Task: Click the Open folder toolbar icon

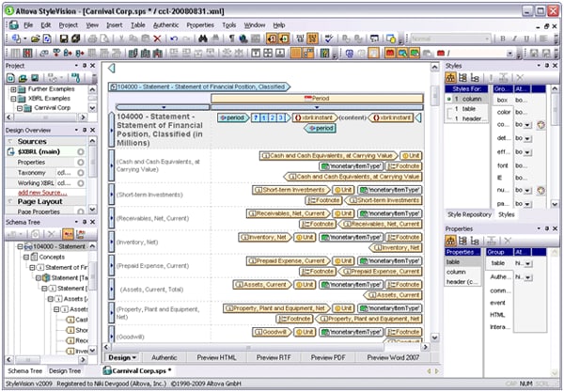Action: coord(36,39)
